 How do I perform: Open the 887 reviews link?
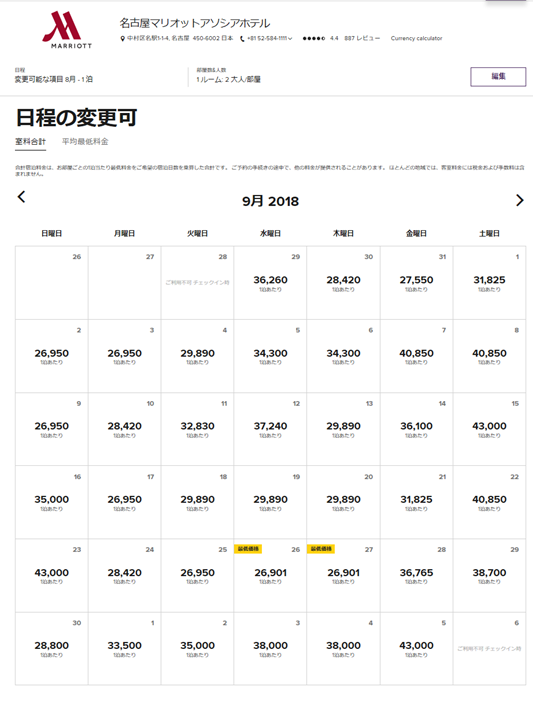pos(362,38)
